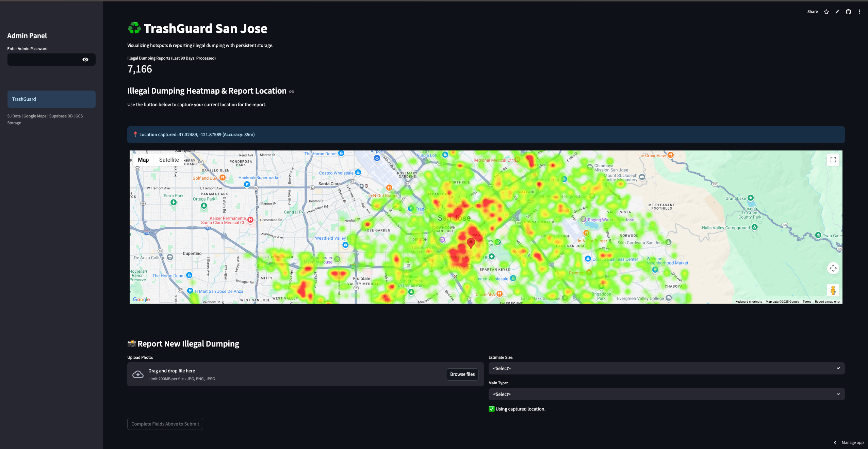The image size is (868, 449).
Task: Click the map camera controls icon
Action: click(x=833, y=268)
